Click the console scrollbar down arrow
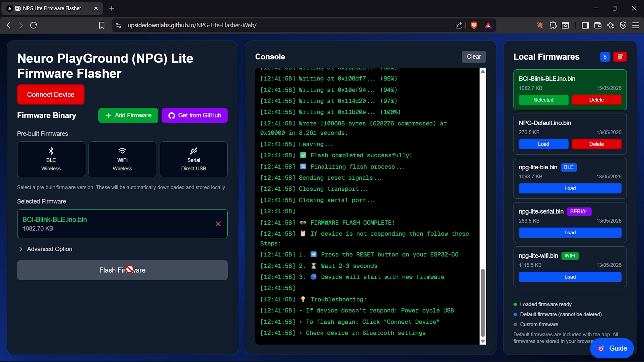 coord(483,341)
